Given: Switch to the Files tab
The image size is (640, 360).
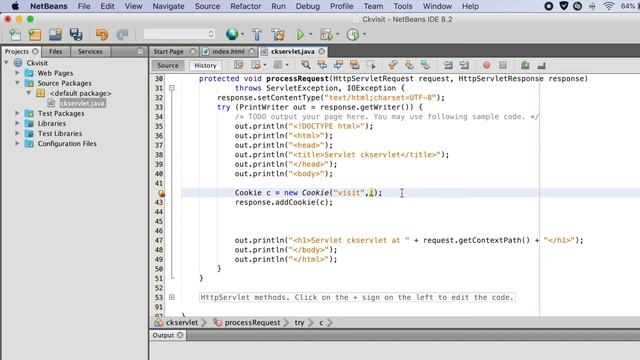Looking at the screenshot, I should 56,51.
